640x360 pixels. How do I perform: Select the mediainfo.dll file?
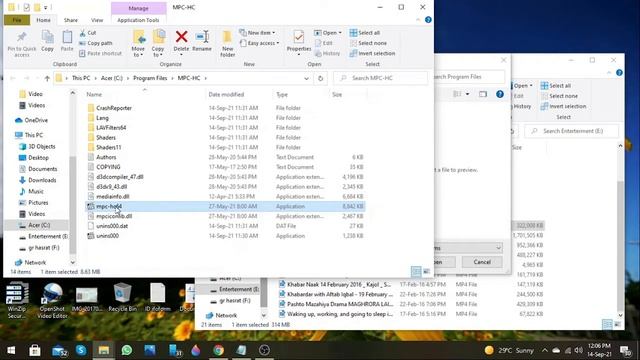pos(113,196)
